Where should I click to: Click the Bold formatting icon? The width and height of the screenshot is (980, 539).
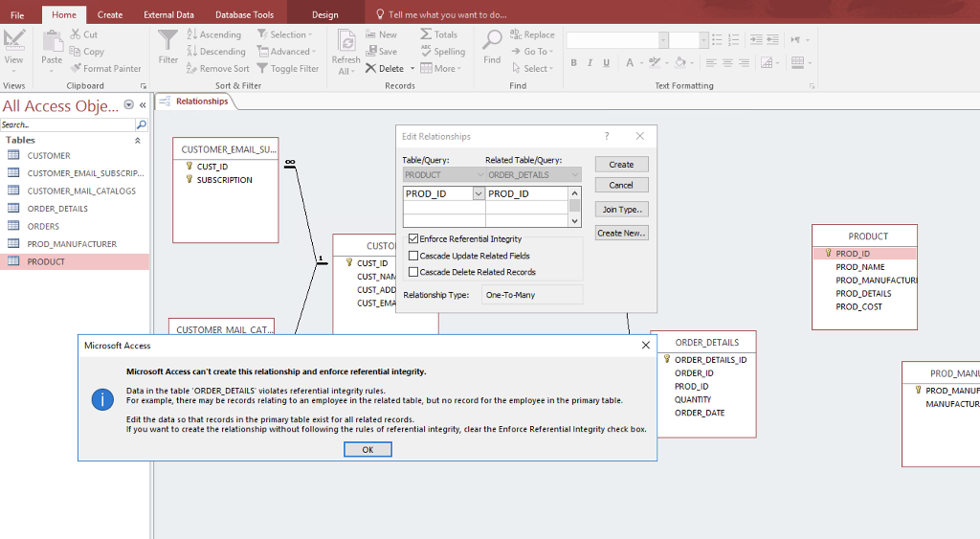click(x=574, y=63)
